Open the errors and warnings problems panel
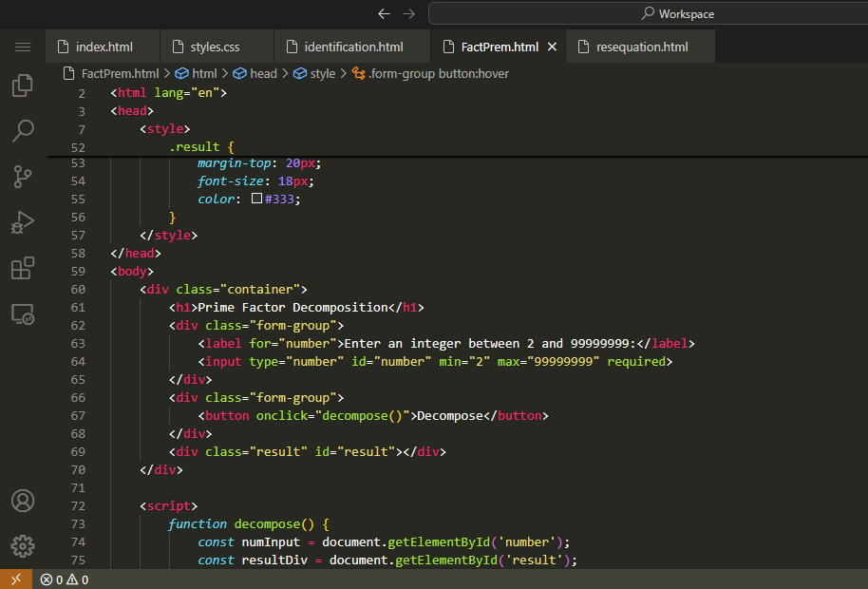The height and width of the screenshot is (589, 868). click(65, 579)
